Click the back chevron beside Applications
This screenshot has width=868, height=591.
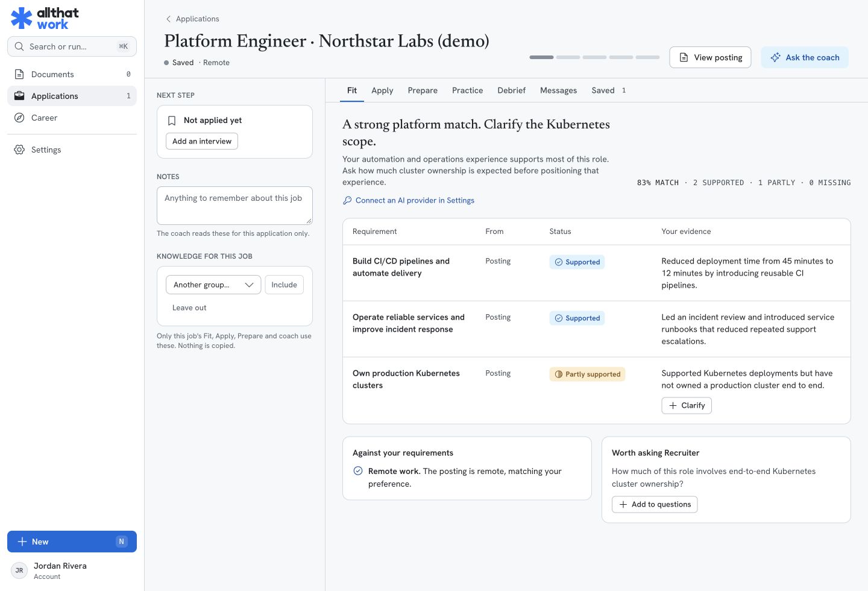[169, 19]
